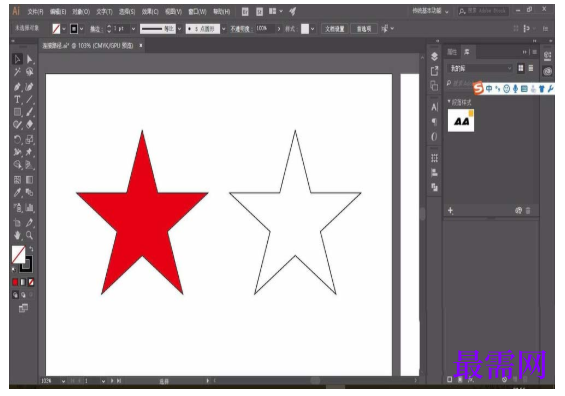Select the Line Segment tool
Image resolution: width=565 pixels, height=396 pixels.
(30, 99)
